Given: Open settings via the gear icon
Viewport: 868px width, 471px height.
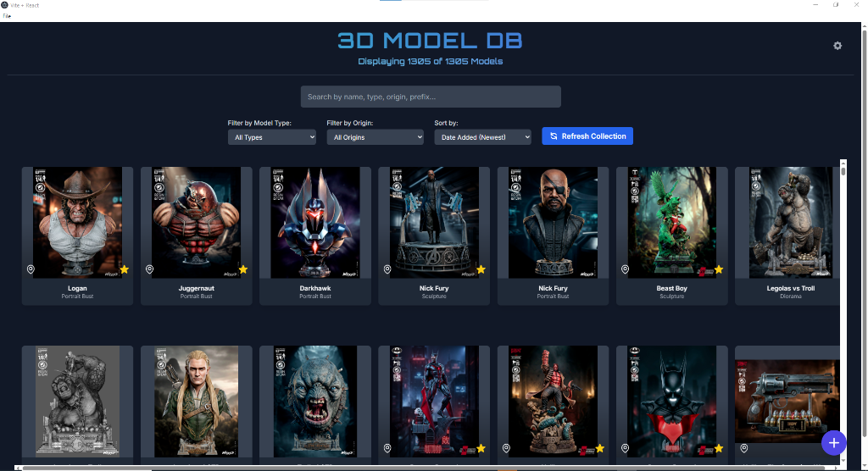Looking at the screenshot, I should coord(837,46).
